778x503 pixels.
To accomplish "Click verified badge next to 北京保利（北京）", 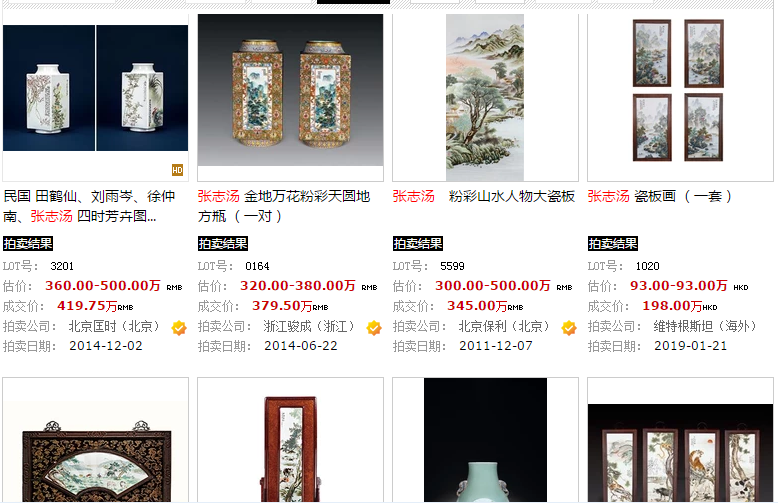I will pyautogui.click(x=569, y=327).
